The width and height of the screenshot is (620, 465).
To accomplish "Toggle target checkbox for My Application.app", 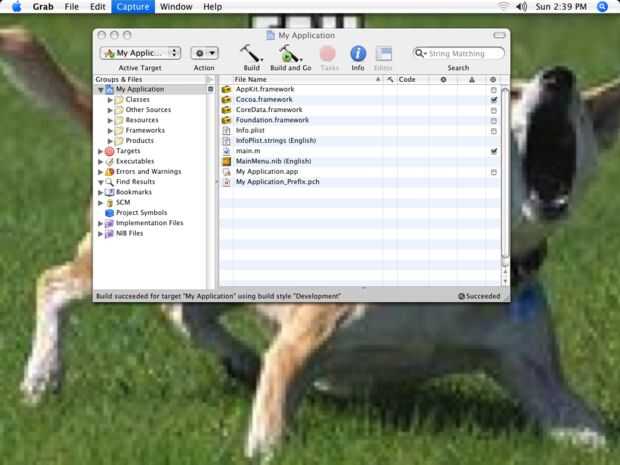I will point(493,172).
